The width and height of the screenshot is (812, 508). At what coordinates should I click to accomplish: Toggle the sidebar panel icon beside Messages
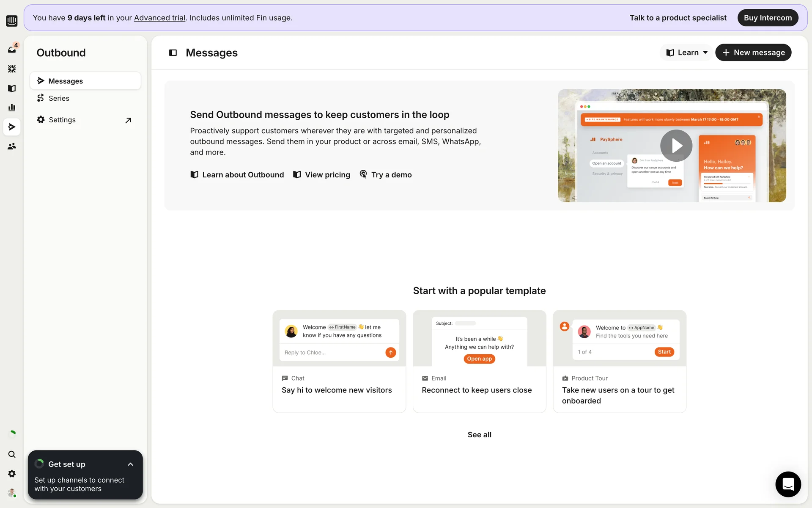click(x=173, y=52)
